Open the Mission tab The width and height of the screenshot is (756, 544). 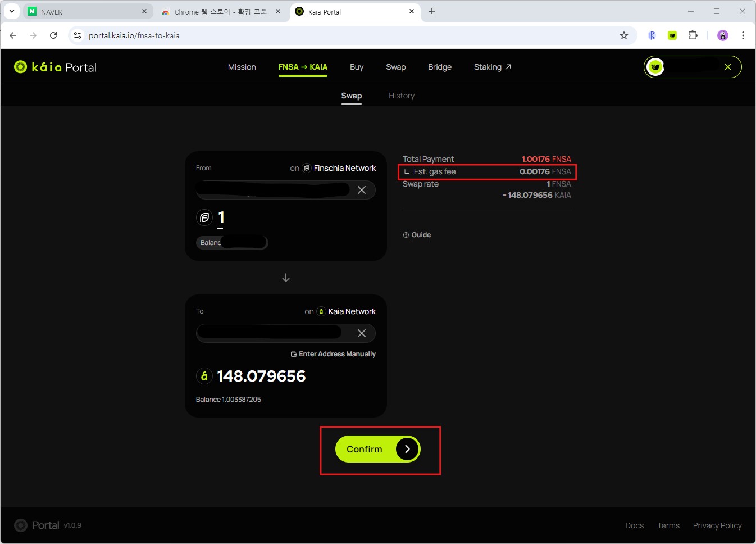click(242, 67)
